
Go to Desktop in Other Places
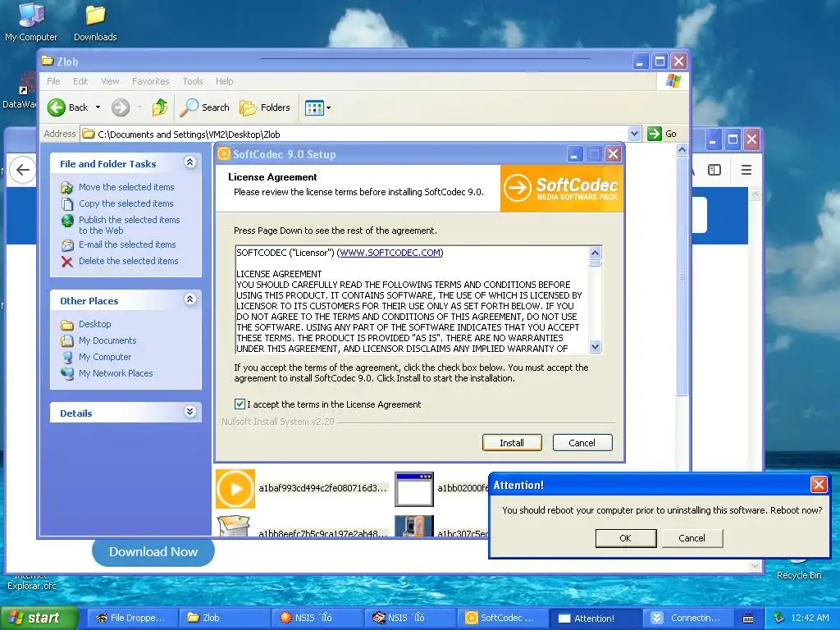coord(95,324)
